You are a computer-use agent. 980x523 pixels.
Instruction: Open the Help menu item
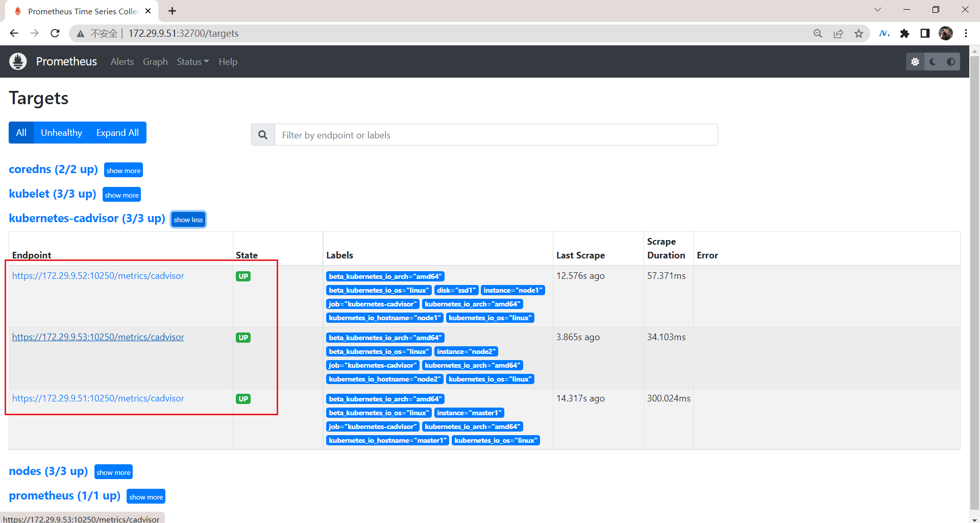coord(228,61)
